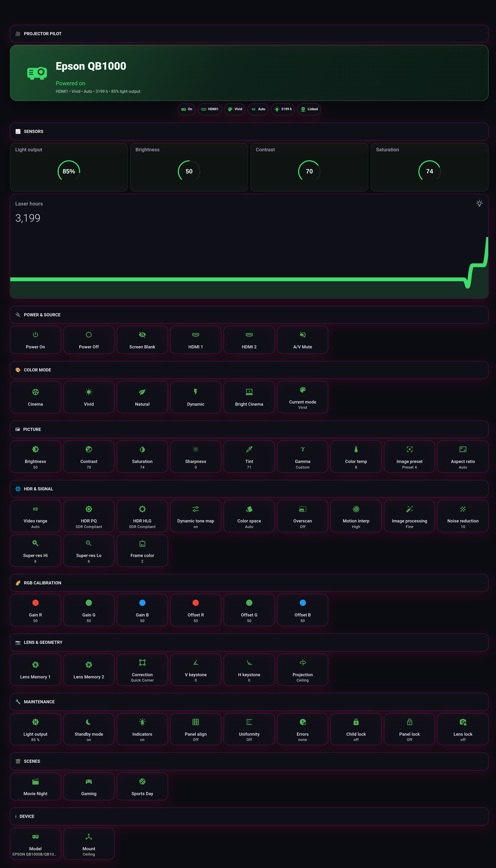Open Super-res Lo tile
Image resolution: width=496 pixels, height=868 pixels.
[x=89, y=550]
